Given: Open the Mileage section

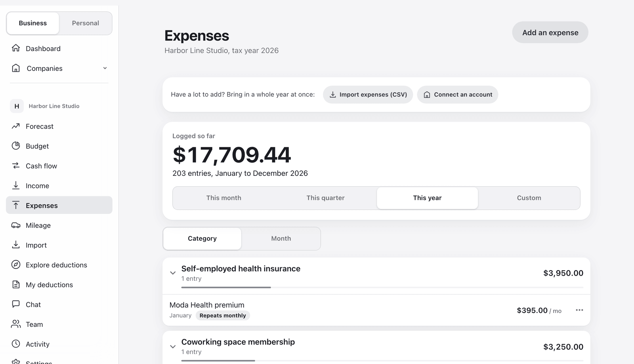Looking at the screenshot, I should tap(59, 225).
